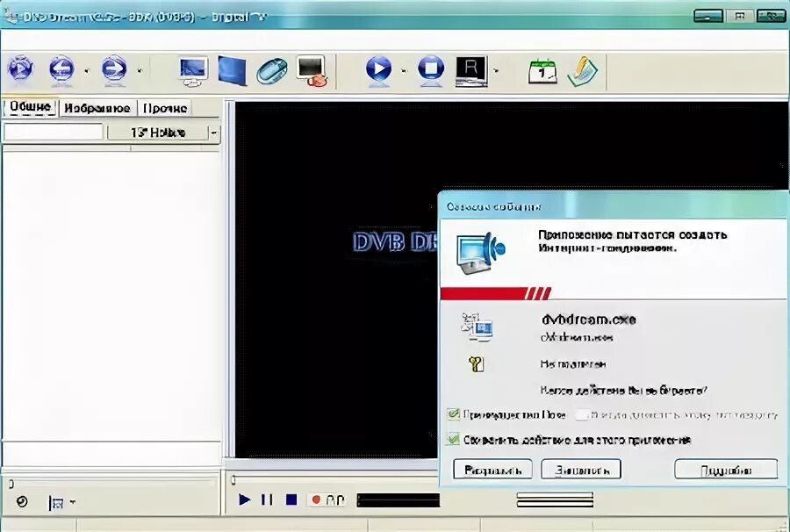The image size is (790, 532).
Task: Click the large blue play toolbar button
Action: (378, 69)
